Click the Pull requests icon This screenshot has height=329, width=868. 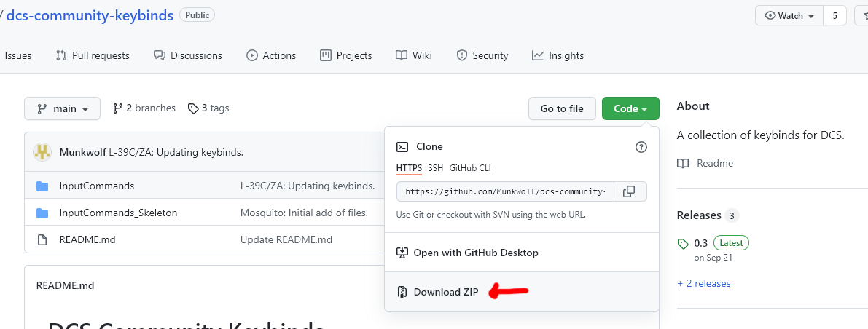(61, 55)
